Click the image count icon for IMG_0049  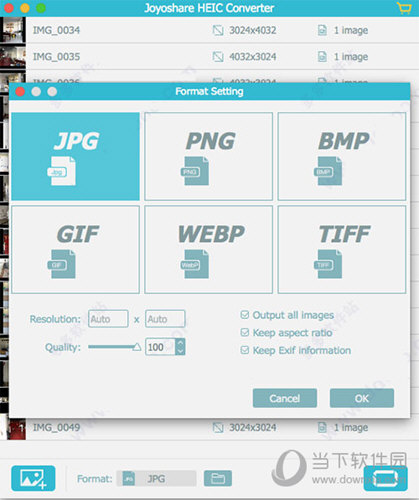click(x=322, y=428)
